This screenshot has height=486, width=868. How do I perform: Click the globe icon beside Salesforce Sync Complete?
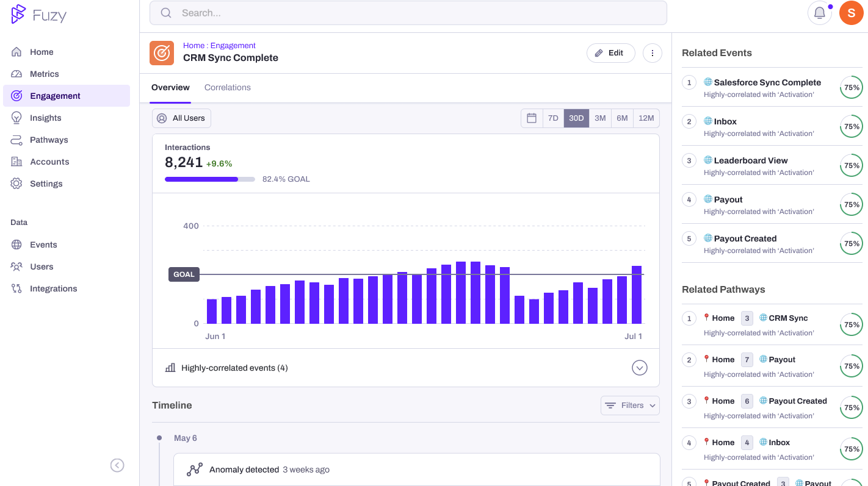(708, 82)
